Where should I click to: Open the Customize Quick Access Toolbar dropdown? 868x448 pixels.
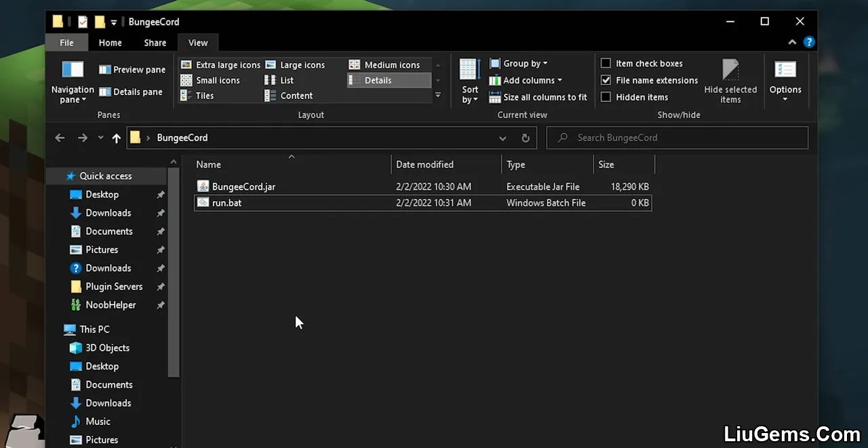click(113, 22)
